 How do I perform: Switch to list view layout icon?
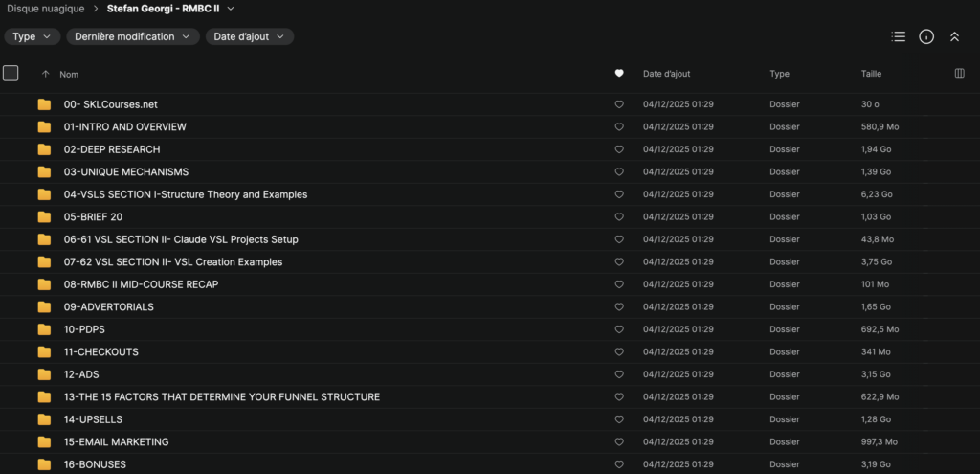click(898, 36)
